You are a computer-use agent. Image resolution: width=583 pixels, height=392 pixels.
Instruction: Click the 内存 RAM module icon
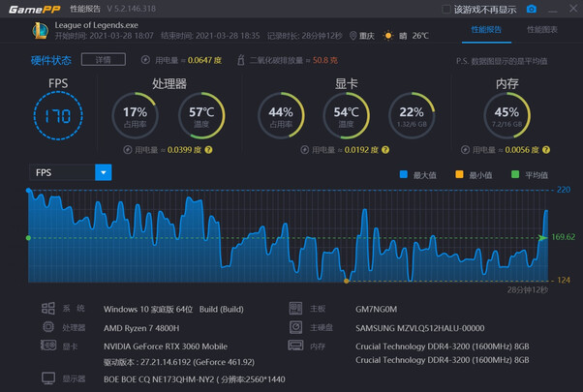295,346
